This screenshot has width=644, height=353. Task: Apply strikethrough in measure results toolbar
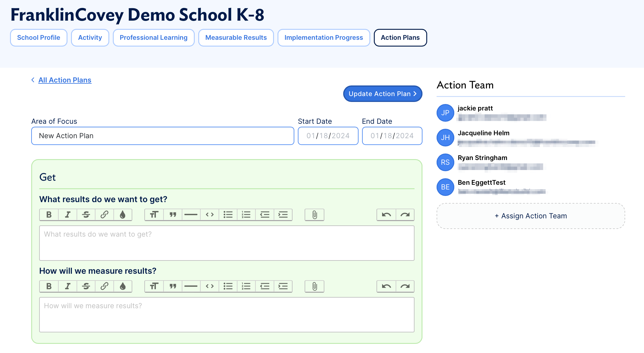coord(86,286)
